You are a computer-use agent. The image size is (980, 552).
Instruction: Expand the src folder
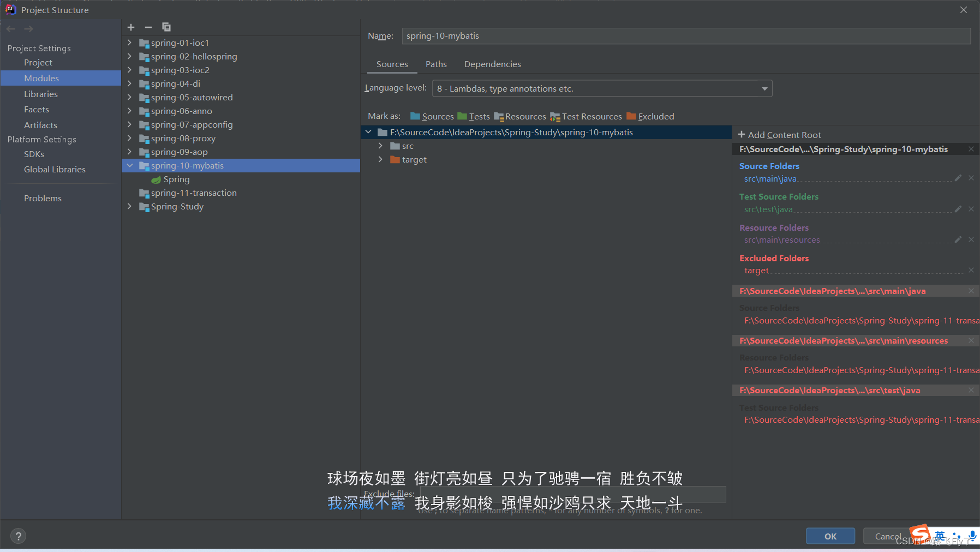[380, 146]
